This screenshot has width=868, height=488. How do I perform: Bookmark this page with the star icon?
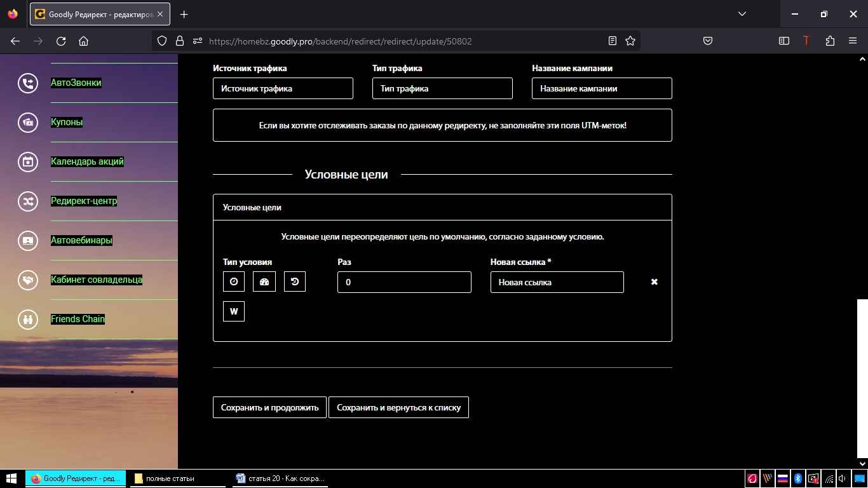click(630, 41)
